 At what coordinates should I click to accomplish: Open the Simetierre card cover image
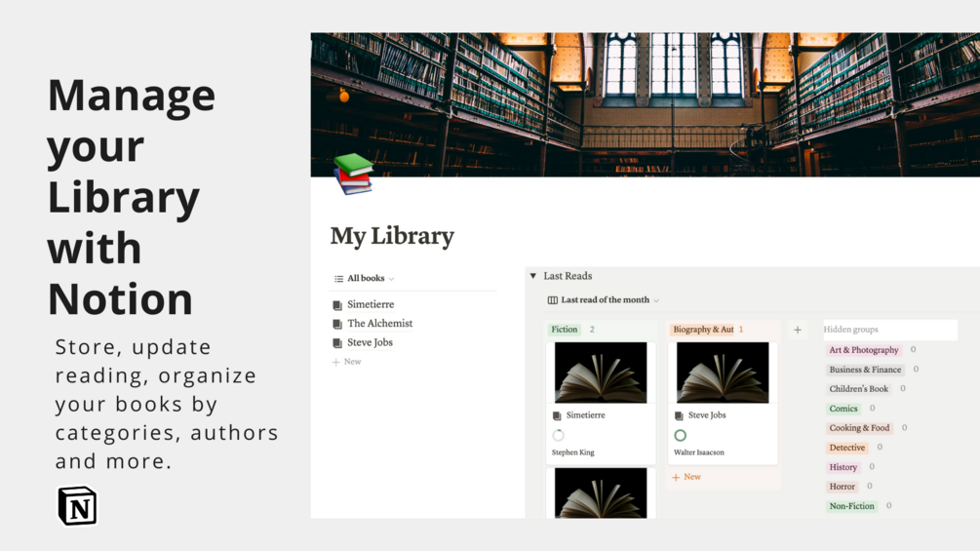click(601, 373)
